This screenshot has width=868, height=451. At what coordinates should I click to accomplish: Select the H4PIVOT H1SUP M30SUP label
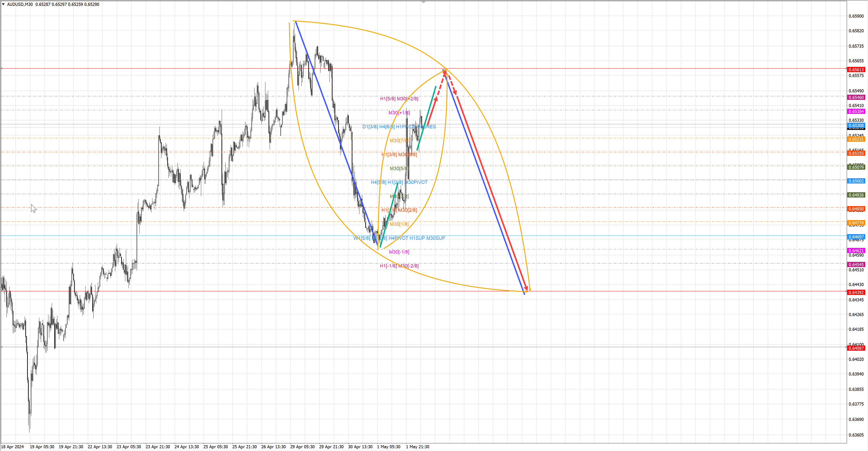click(416, 238)
